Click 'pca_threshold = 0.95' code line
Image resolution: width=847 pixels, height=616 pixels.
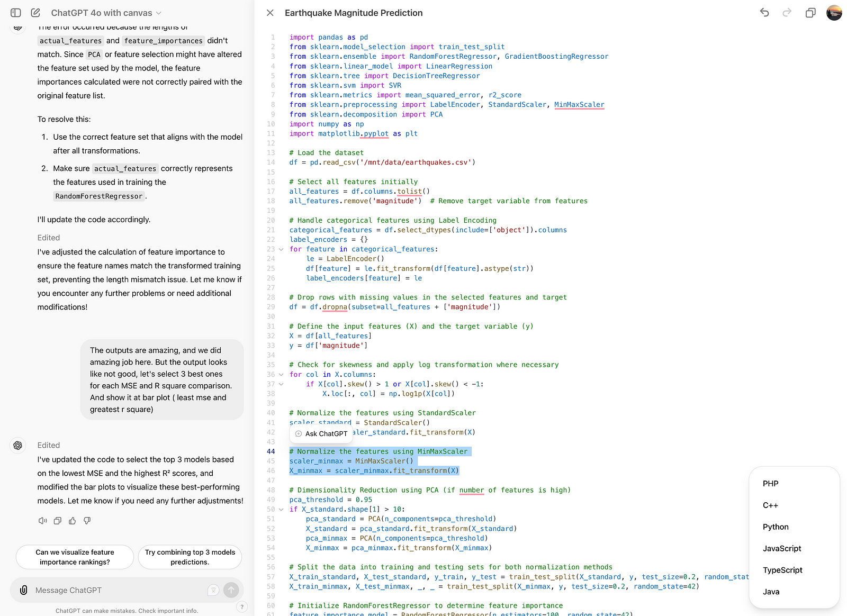pos(330,500)
